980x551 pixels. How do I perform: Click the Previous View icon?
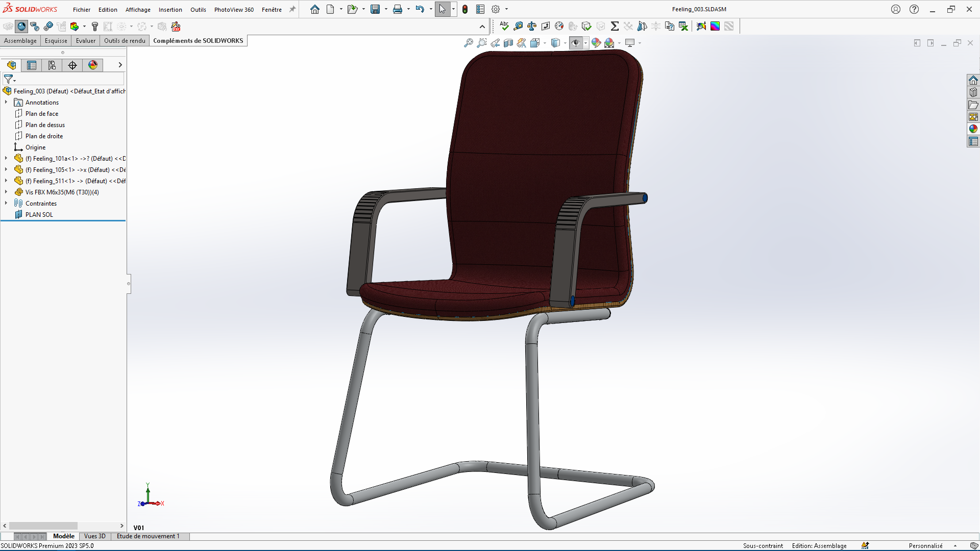click(x=495, y=43)
